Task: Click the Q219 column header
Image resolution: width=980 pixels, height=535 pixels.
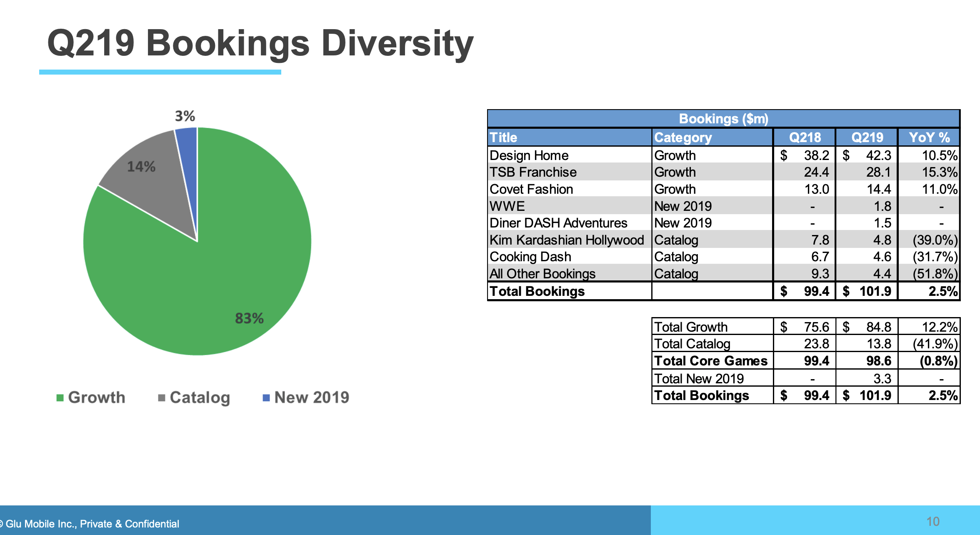Action: (x=867, y=137)
